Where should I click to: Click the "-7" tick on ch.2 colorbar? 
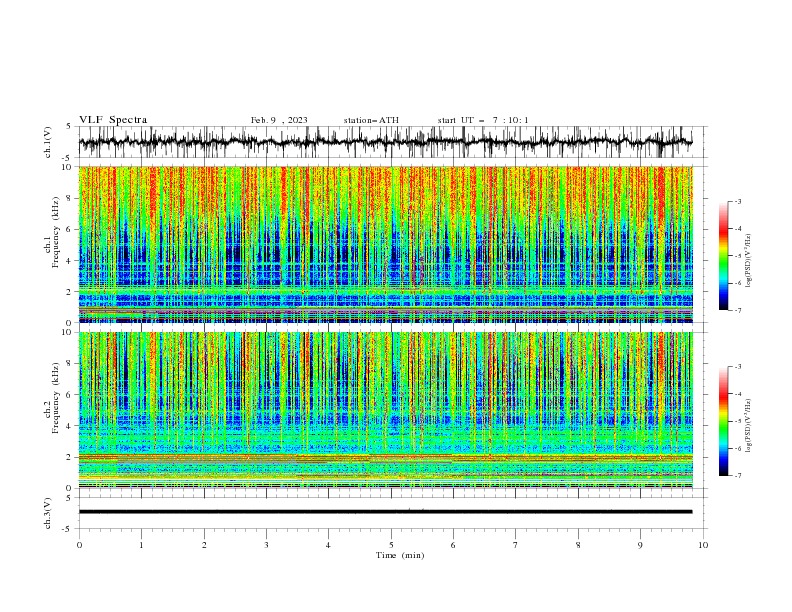[737, 475]
